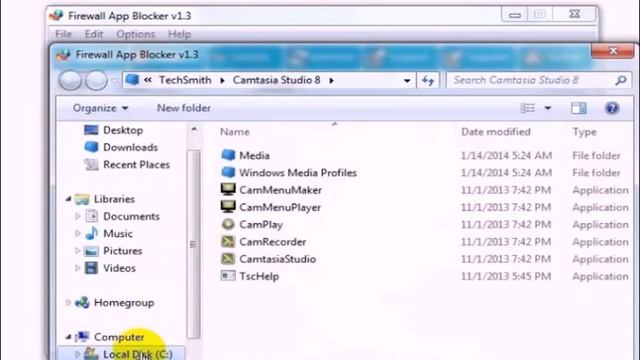Open Help menu in the back window
Screen dimensions: 640x360
(179, 34)
